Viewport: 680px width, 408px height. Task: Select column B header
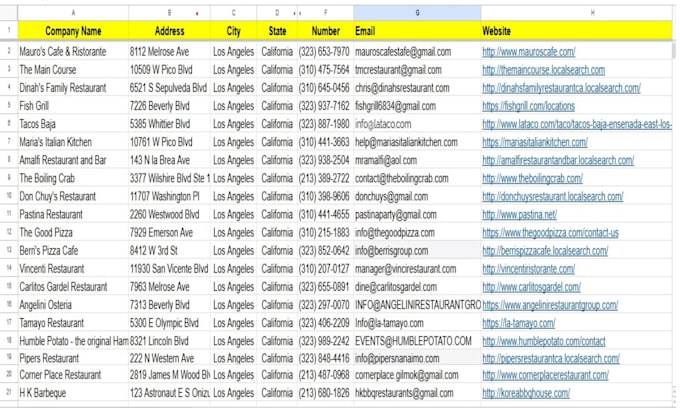(x=169, y=13)
